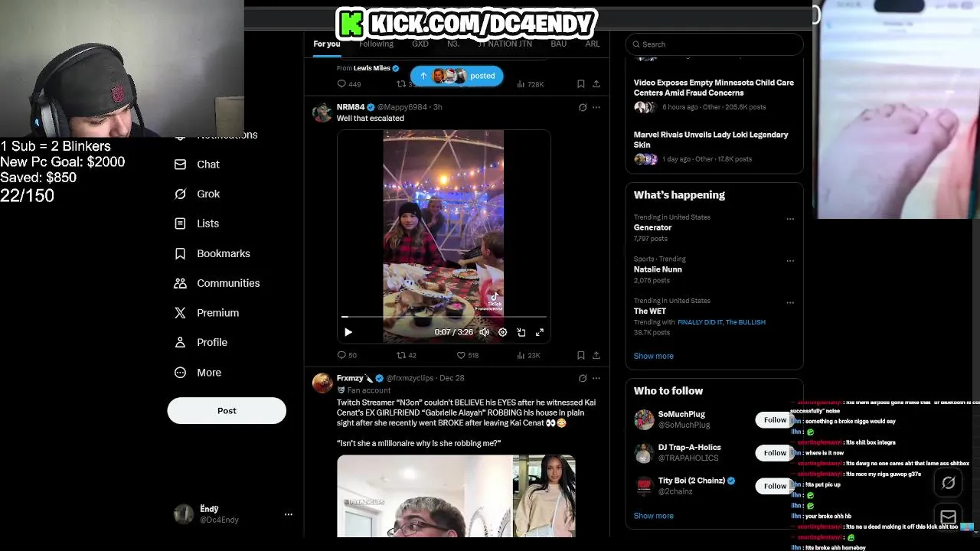Show more under Who to follow
The image size is (980, 551).
click(654, 516)
